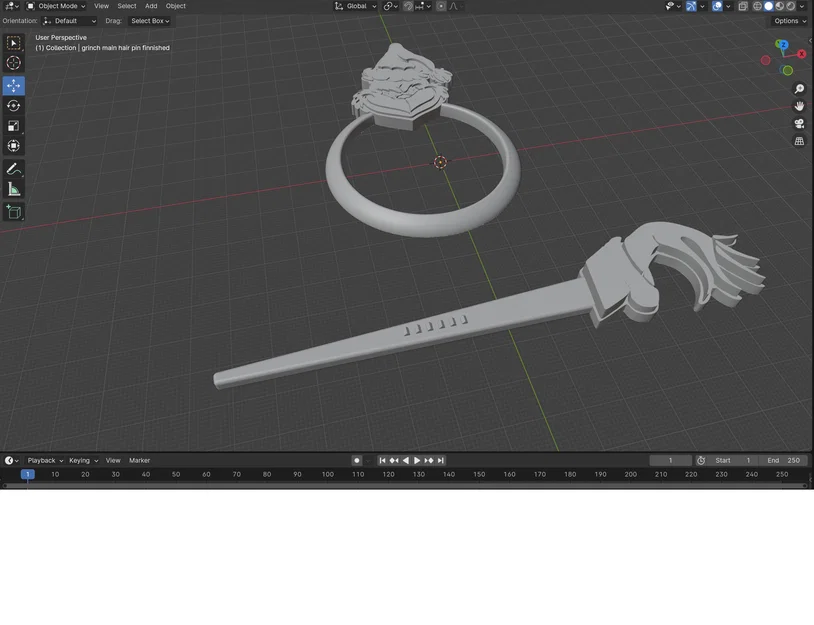Viewport: 814px width, 625px height.
Task: Play the animation forward
Action: click(417, 460)
